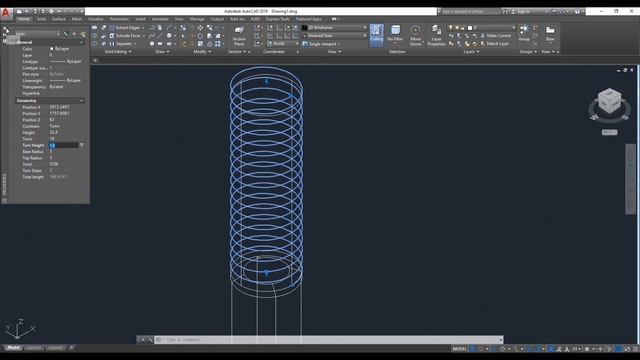Open the AutoCAD application menu button
640x360 pixels.
6,13
